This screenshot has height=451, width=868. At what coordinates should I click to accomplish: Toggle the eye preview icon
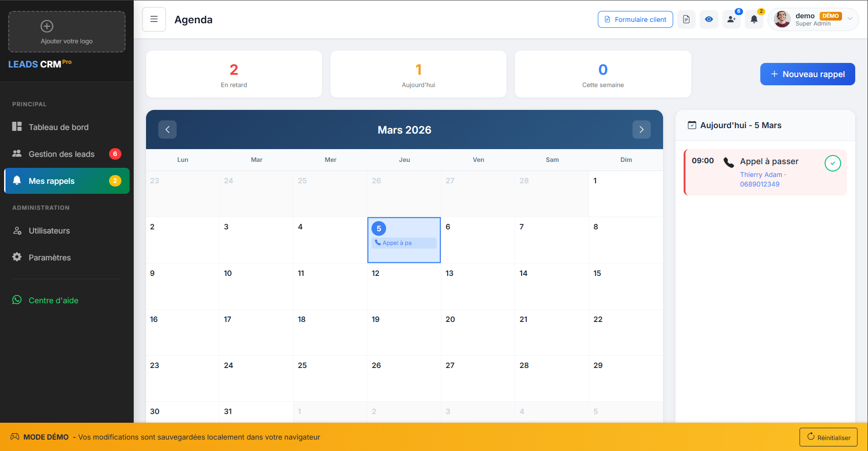pyautogui.click(x=709, y=19)
